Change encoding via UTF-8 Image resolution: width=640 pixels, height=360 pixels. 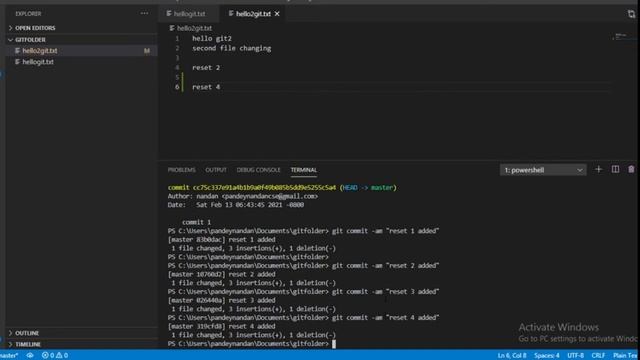click(x=576, y=356)
